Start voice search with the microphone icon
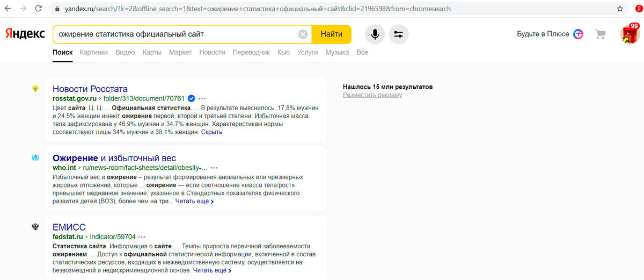Image resolution: width=644 pixels, height=280 pixels. pyautogui.click(x=375, y=34)
